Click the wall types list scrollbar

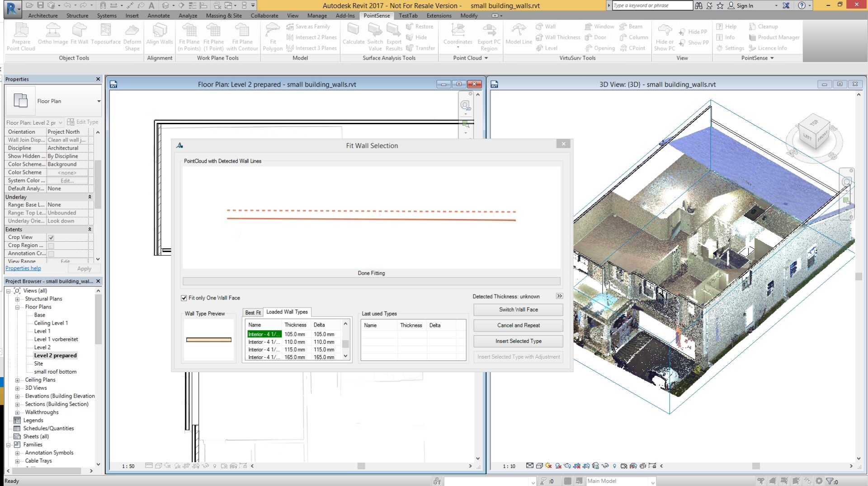tap(345, 341)
